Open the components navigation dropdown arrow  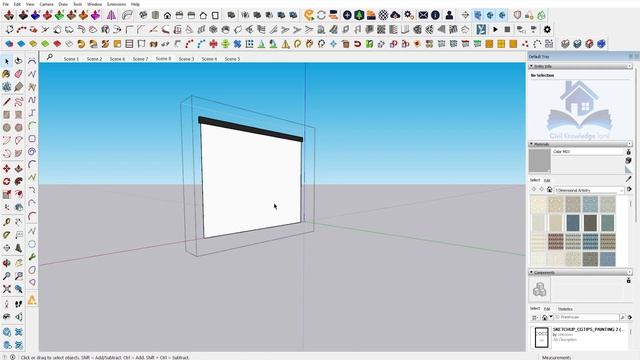pyautogui.click(x=551, y=317)
